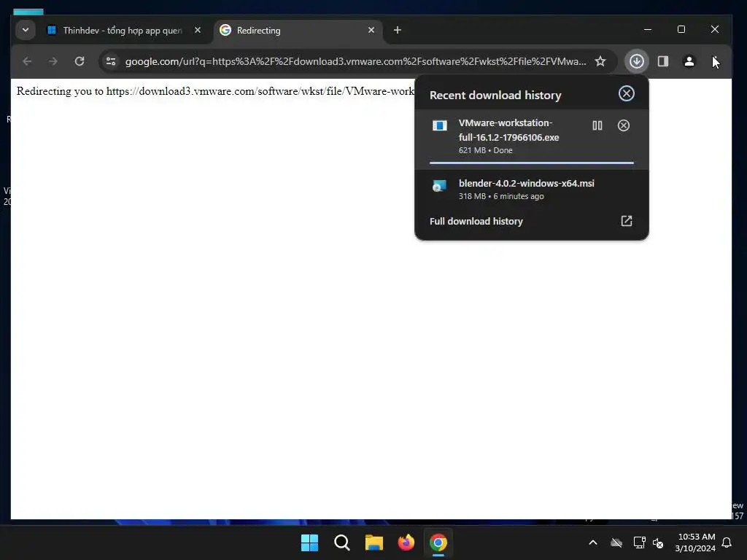Open the Chrome profile menu
This screenshot has height=560, width=747.
click(x=689, y=61)
